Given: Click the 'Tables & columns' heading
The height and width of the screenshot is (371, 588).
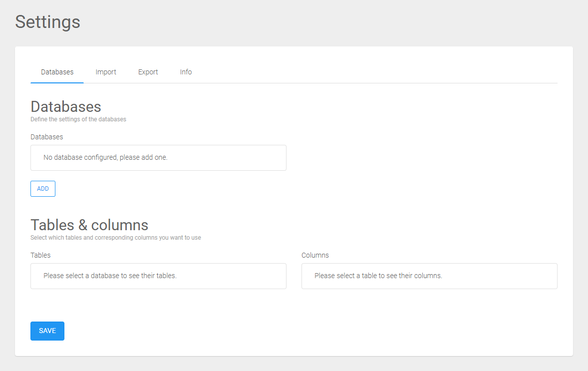Looking at the screenshot, I should [89, 225].
